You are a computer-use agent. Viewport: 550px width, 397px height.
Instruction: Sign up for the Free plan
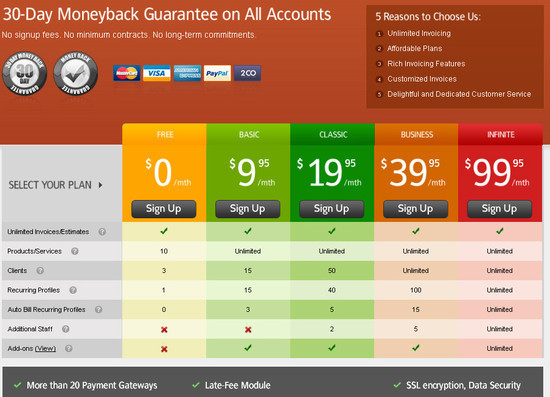point(164,209)
